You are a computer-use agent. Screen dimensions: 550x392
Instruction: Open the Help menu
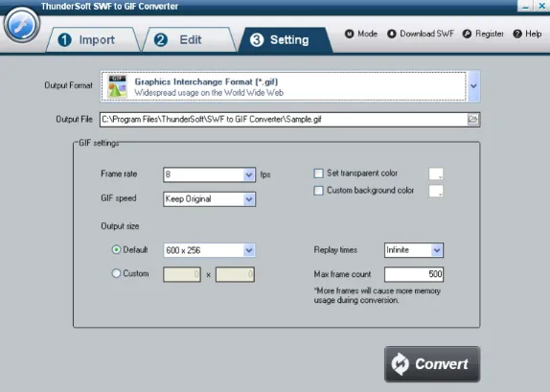[527, 34]
